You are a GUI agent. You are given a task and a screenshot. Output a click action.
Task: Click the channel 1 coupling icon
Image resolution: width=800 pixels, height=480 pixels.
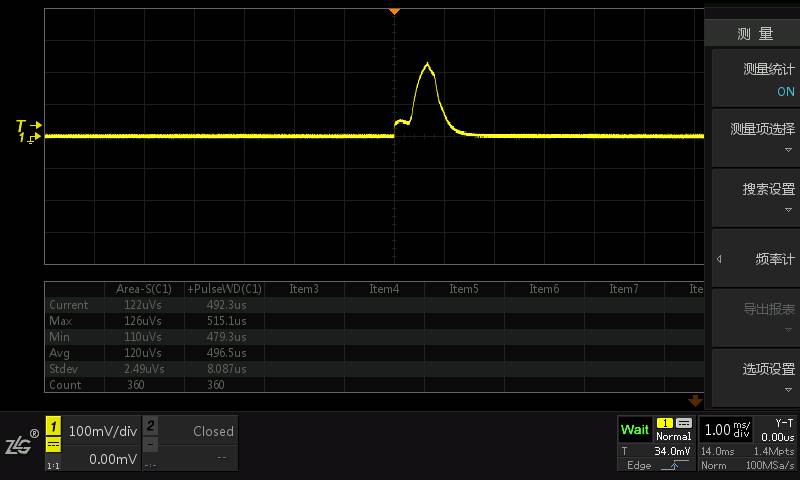pyautogui.click(x=54, y=445)
